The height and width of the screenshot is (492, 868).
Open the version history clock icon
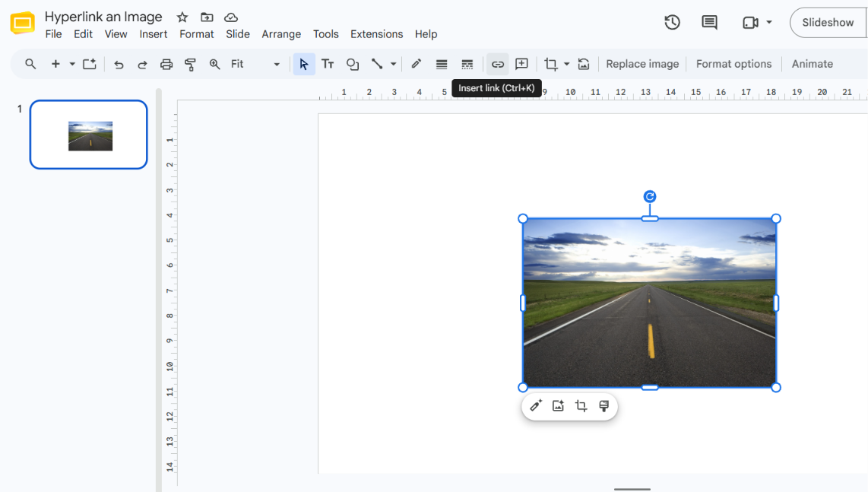point(672,23)
